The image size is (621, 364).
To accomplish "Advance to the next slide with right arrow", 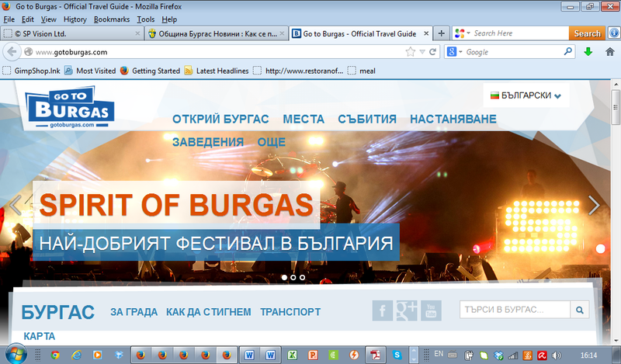I will coord(594,205).
